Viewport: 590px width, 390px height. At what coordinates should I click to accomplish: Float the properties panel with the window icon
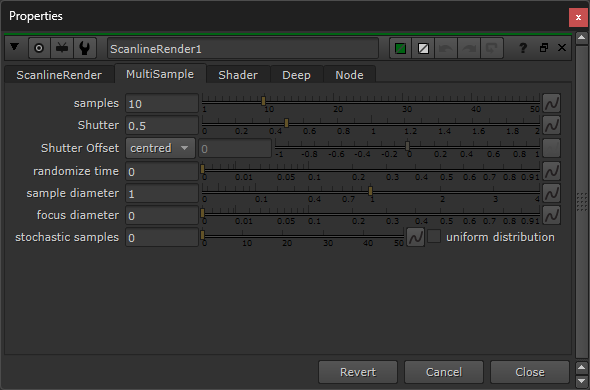(543, 48)
